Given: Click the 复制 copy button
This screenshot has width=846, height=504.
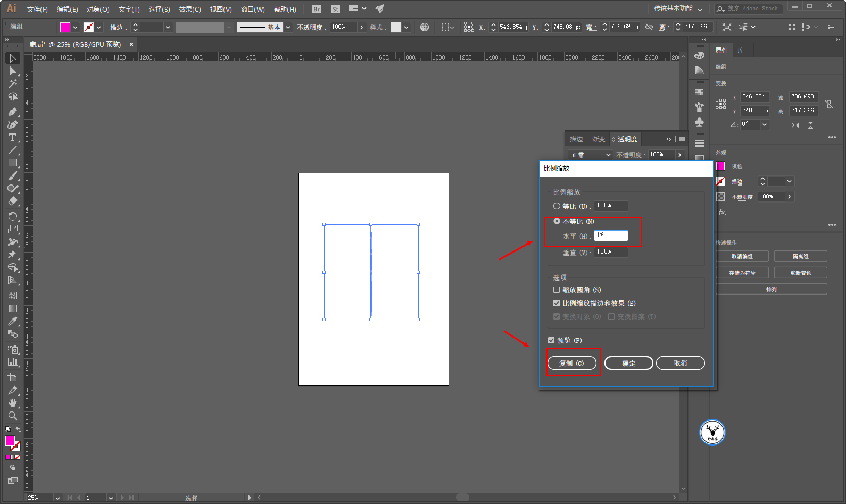Looking at the screenshot, I should click(x=571, y=363).
